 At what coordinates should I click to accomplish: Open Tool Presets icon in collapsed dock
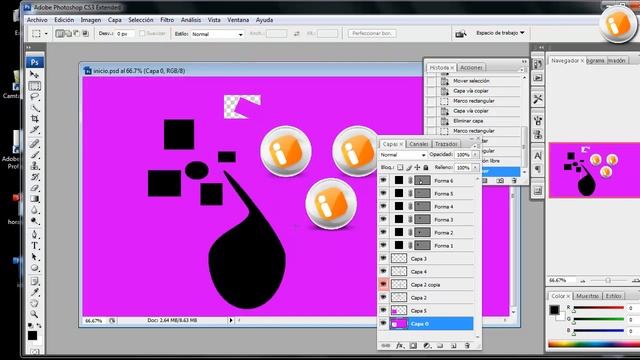(x=538, y=99)
